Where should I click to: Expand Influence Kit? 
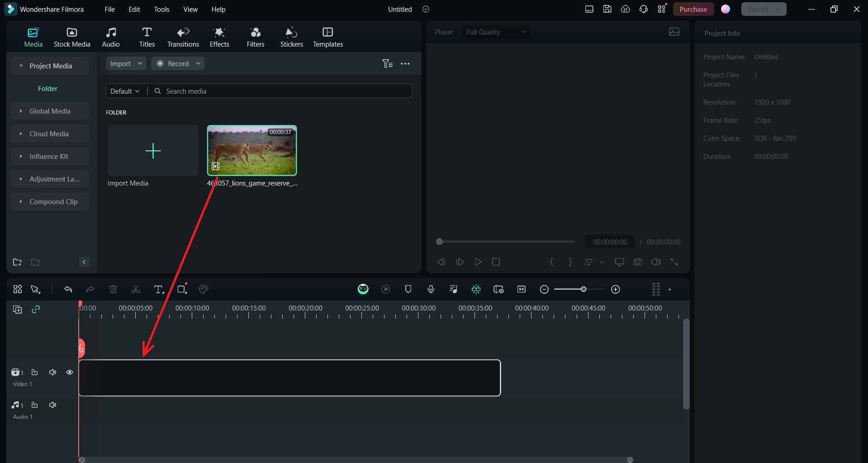[x=21, y=156]
